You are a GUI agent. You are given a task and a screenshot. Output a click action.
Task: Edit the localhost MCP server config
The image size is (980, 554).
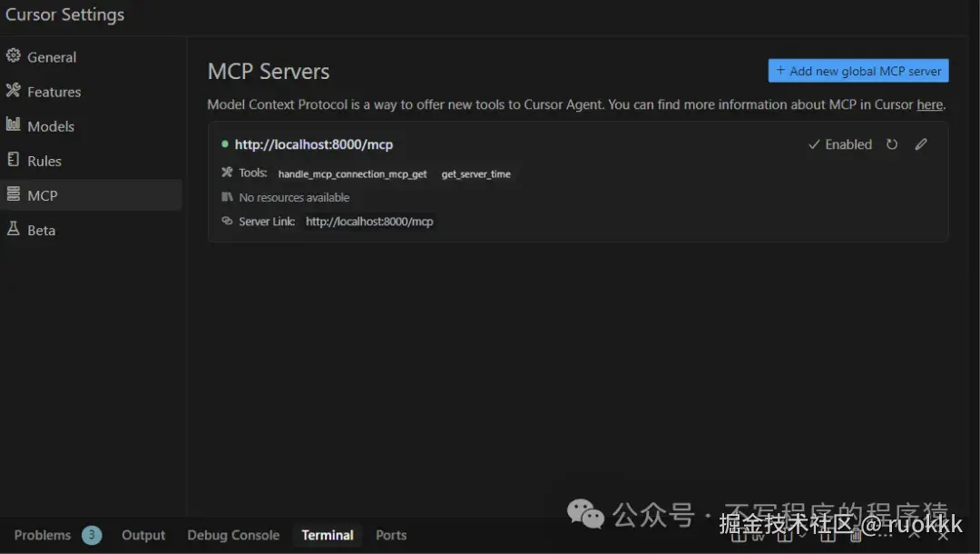pyautogui.click(x=921, y=144)
